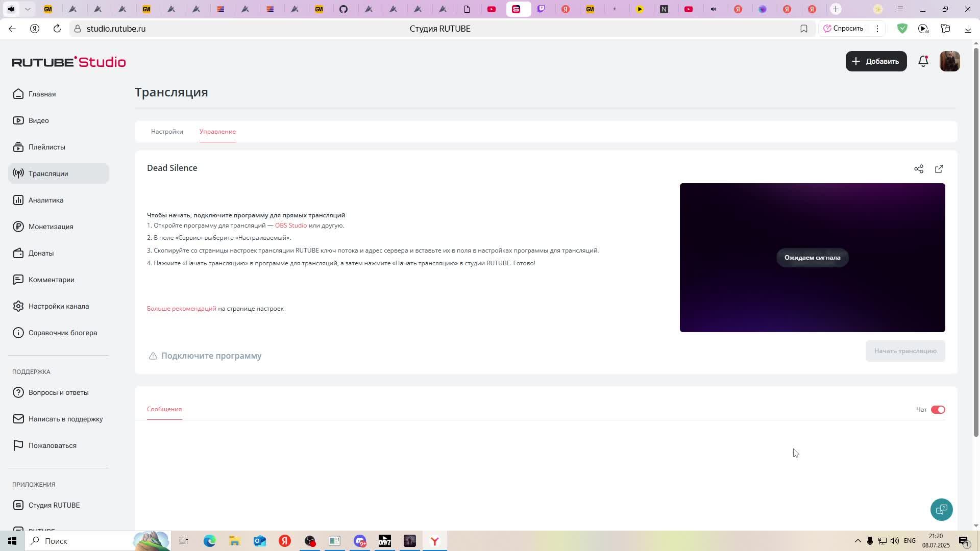The image size is (980, 551).
Task: Select the Управление tab
Action: pos(217,132)
